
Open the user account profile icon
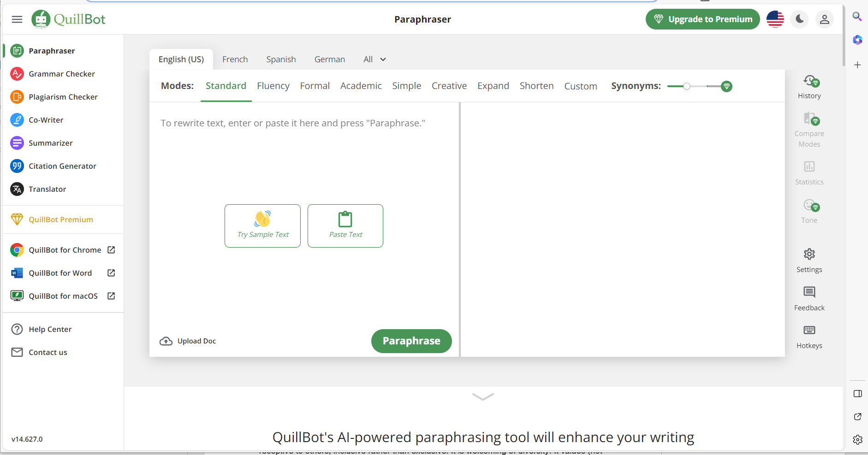[x=824, y=19]
